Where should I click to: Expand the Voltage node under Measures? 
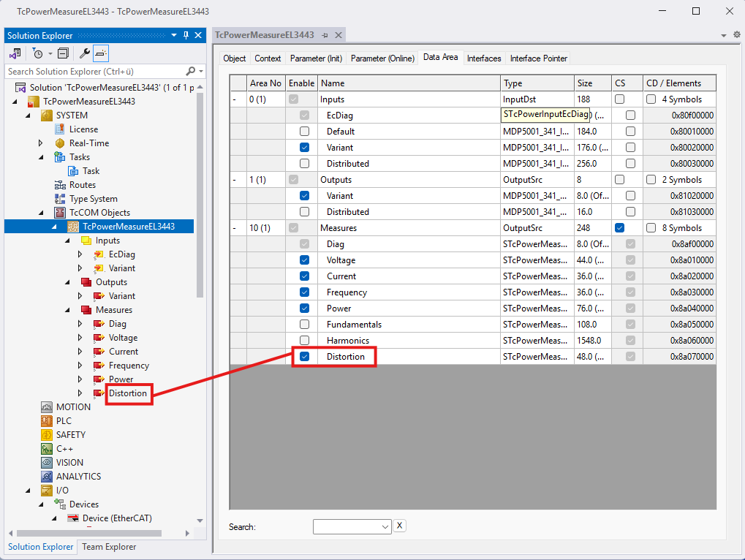80,338
